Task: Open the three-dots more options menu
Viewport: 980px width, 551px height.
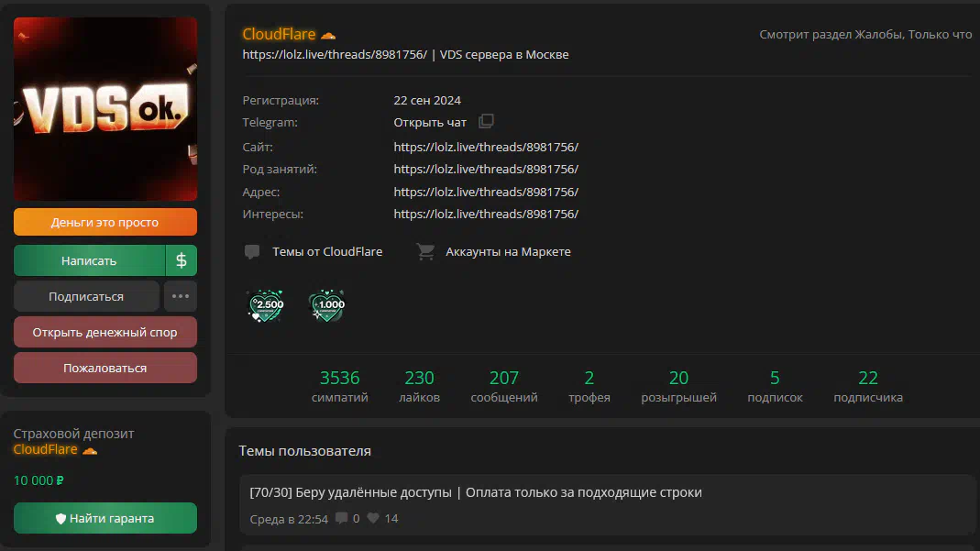Action: coord(181,296)
